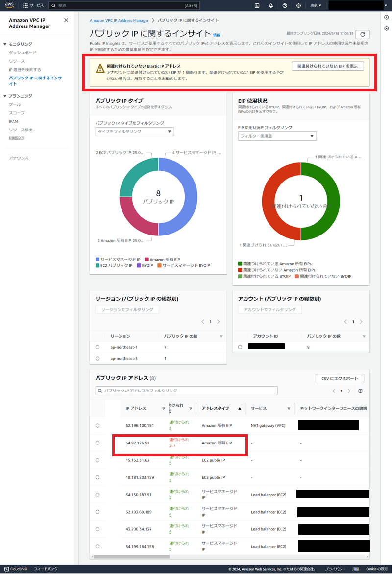Open フィードバック in footer
Screen dimensions: 392x574
click(x=46, y=569)
